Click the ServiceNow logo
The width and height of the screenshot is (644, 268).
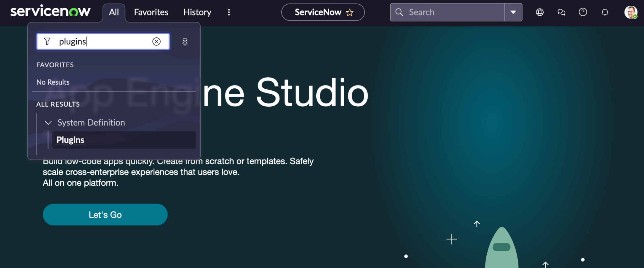[x=50, y=12]
